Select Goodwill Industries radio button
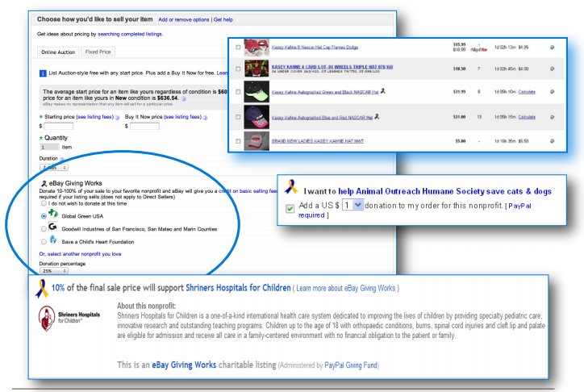This screenshot has height=392, width=584. 44,229
